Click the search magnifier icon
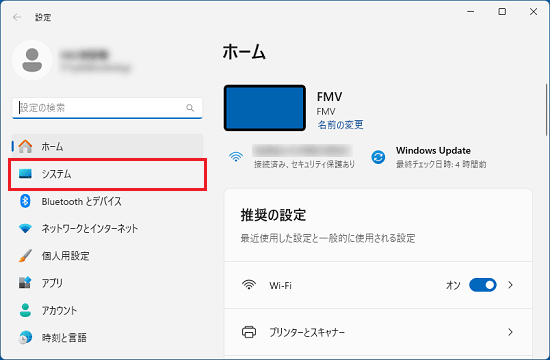Image resolution: width=550 pixels, height=360 pixels. point(190,108)
